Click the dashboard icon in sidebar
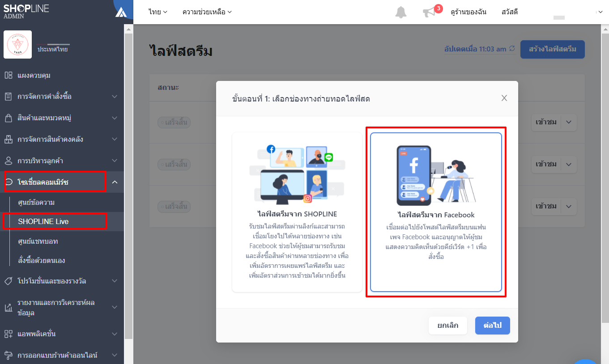The image size is (609, 364). pyautogui.click(x=8, y=75)
